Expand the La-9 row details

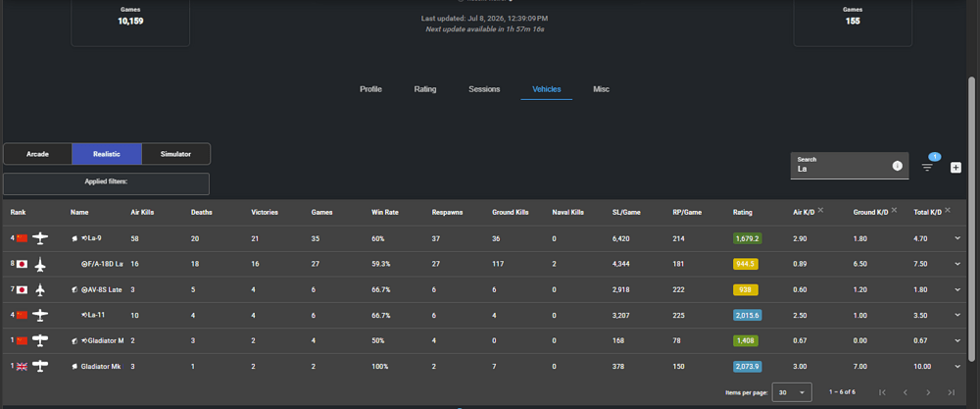point(957,238)
